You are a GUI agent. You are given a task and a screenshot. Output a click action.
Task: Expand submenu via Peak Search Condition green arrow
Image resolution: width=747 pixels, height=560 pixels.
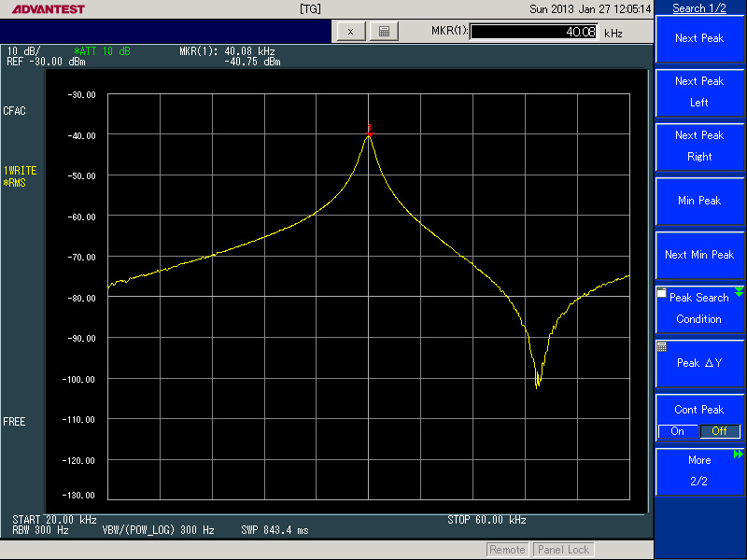coord(739,293)
